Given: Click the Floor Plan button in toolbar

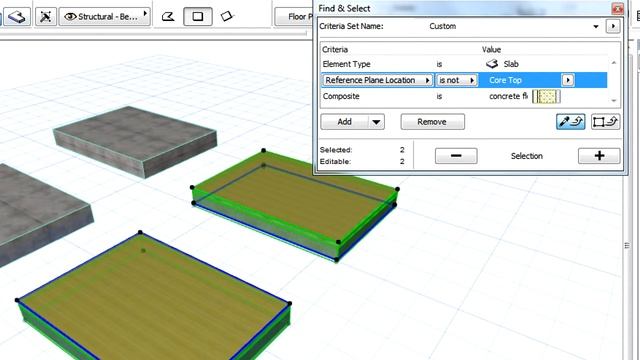Looking at the screenshot, I should pyautogui.click(x=294, y=17).
